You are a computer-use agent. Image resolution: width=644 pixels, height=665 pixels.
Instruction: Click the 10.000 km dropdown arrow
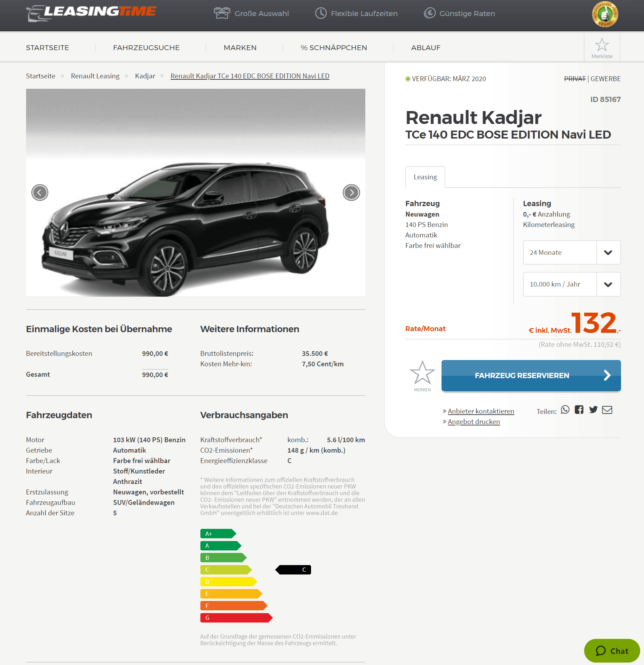coord(608,284)
